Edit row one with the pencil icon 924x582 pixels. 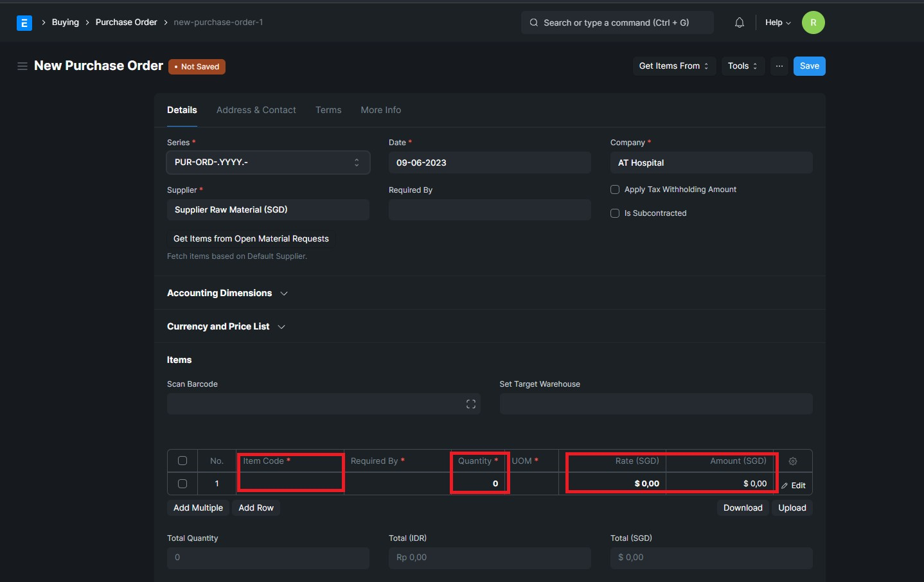[795, 485]
